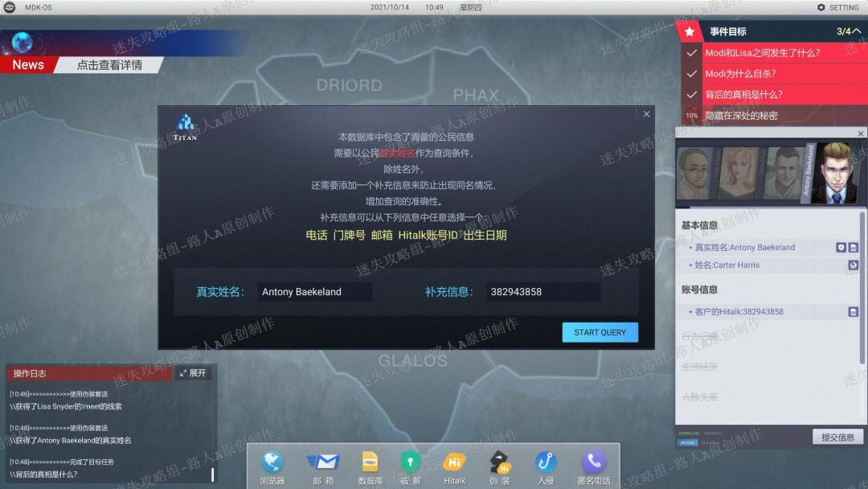Open the 伪装 disguise tool in the dock
Screen dimensions: 868x489
click(499, 466)
